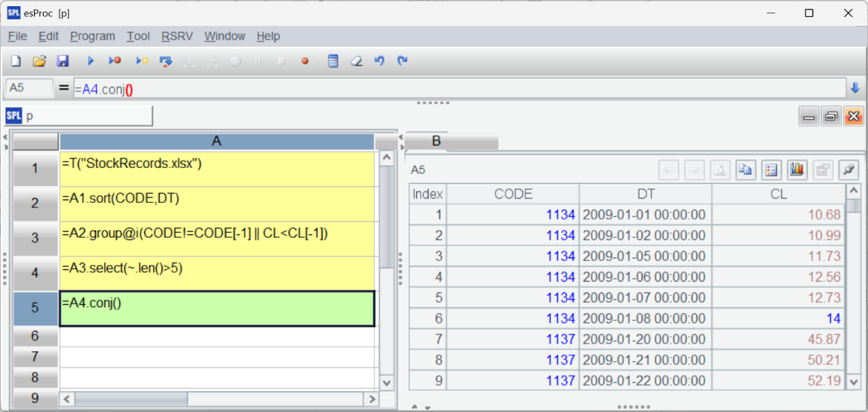Undo the last action
868x412 pixels.
point(379,61)
